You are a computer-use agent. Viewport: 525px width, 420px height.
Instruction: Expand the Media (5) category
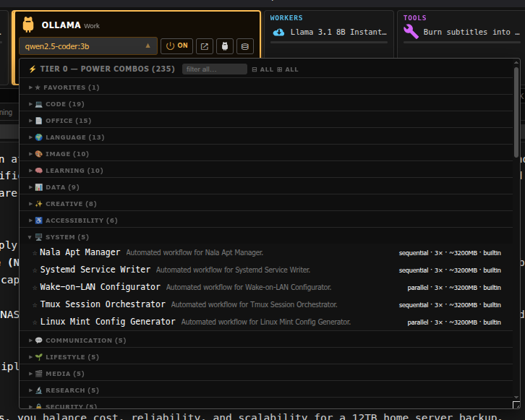tap(266, 374)
